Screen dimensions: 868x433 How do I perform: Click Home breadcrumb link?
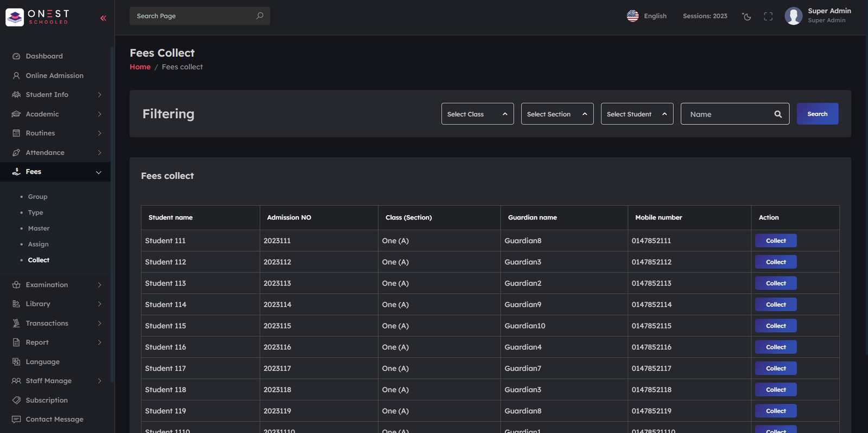[x=140, y=67]
